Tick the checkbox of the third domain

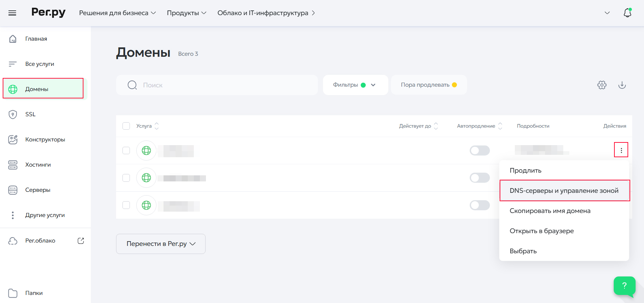(126, 205)
